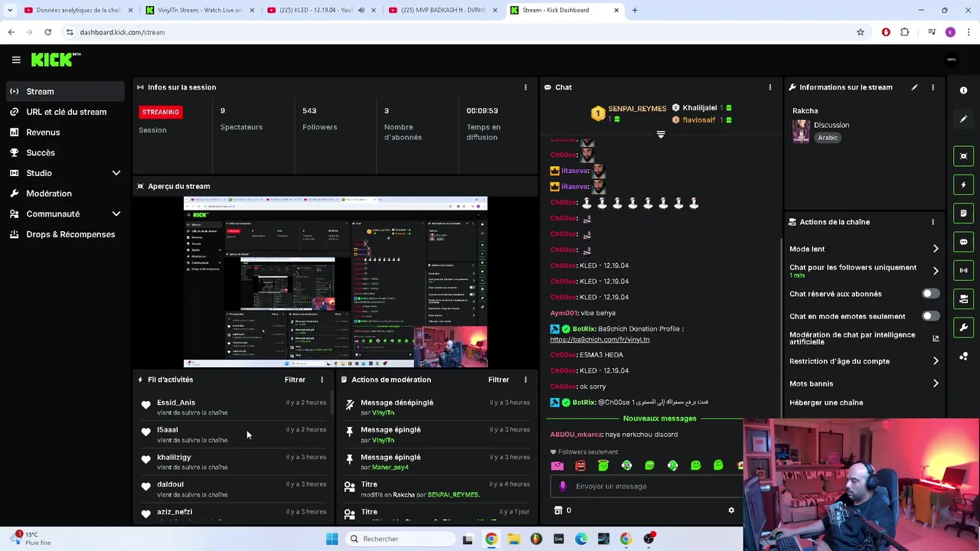Screen dimensions: 980x551
Task: Open Stream in sidebar
Action: coord(65,91)
